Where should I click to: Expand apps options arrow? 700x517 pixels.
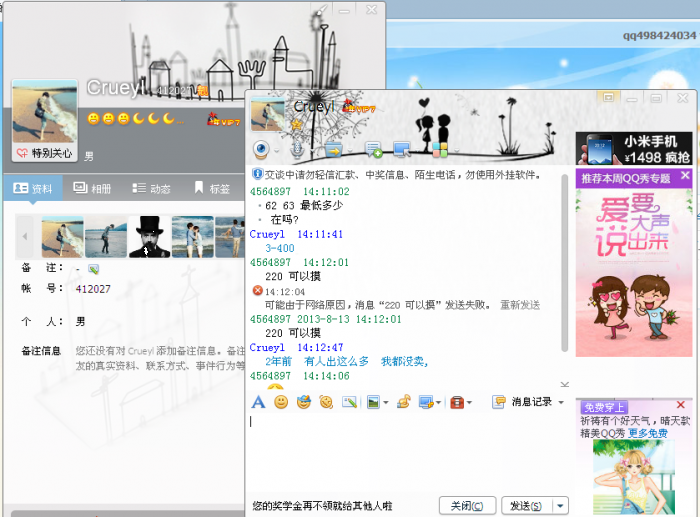[456, 150]
